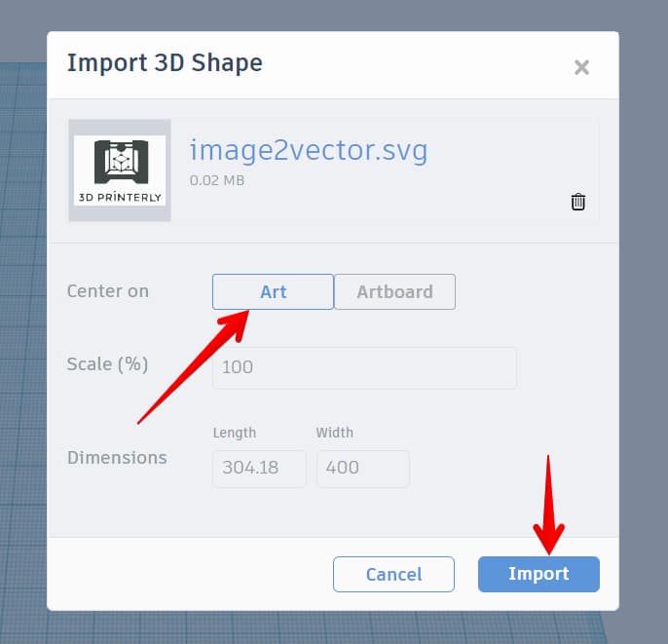Choose Artboard for Center on
Viewport: 668px width, 644px height.
point(395,292)
